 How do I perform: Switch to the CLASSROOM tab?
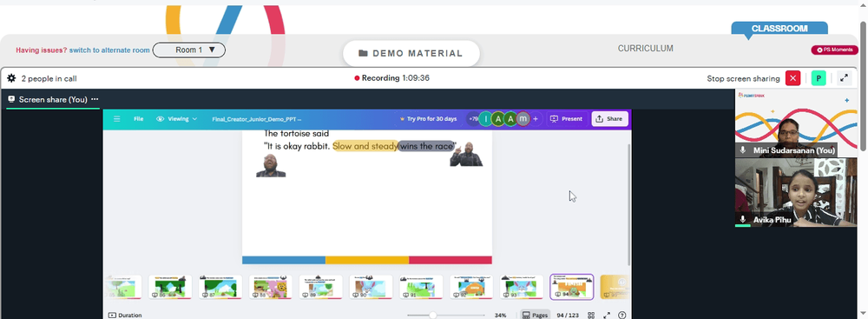[x=779, y=29]
